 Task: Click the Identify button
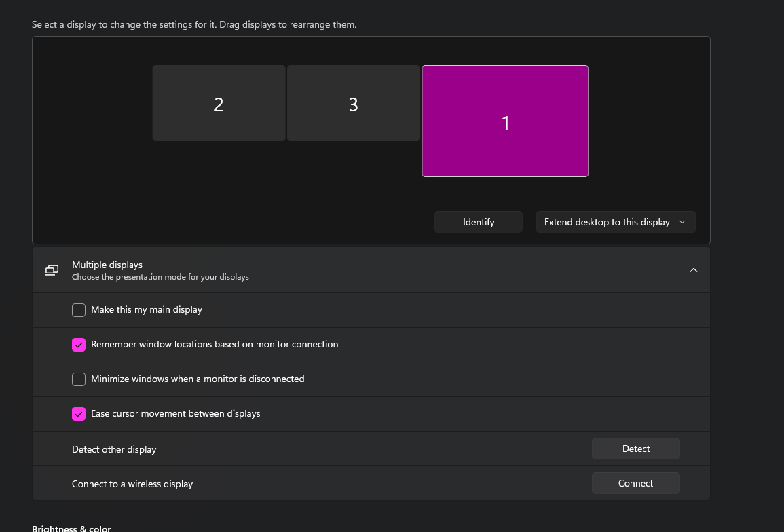pyautogui.click(x=479, y=222)
